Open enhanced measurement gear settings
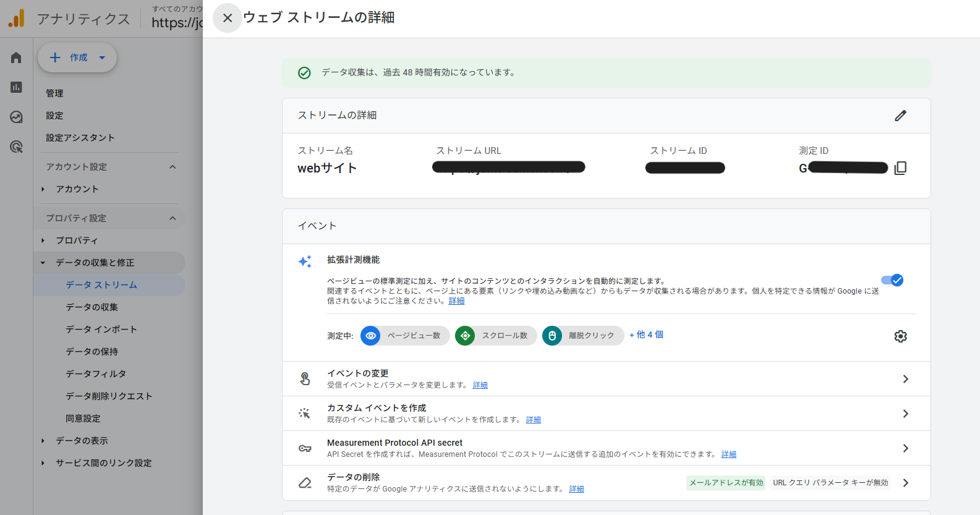The image size is (980, 515). coord(900,336)
